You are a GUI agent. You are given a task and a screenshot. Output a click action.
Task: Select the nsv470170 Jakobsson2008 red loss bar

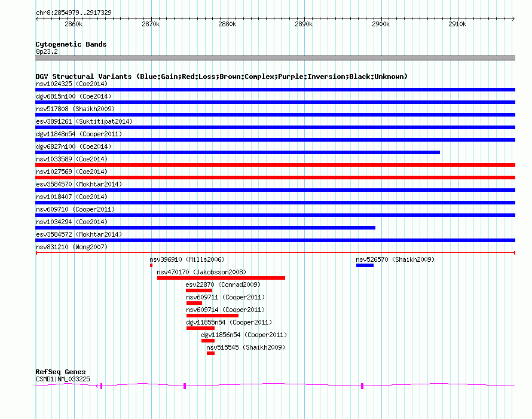point(221,278)
